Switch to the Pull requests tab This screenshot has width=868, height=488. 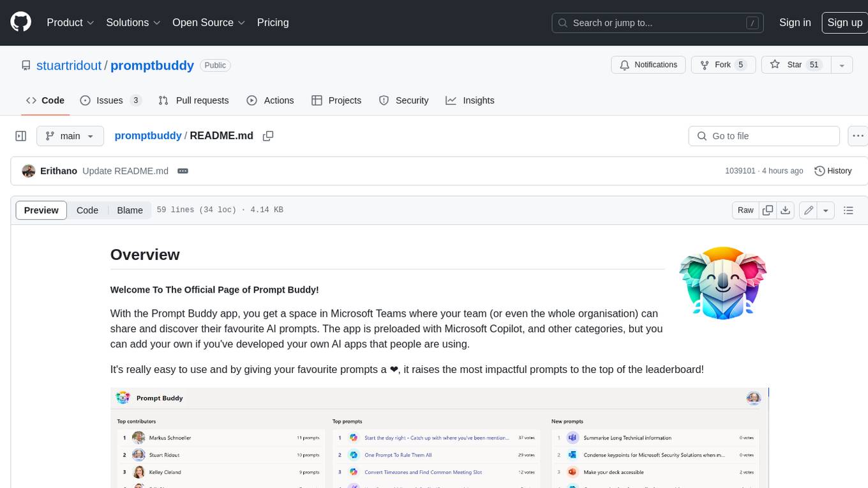tap(193, 100)
